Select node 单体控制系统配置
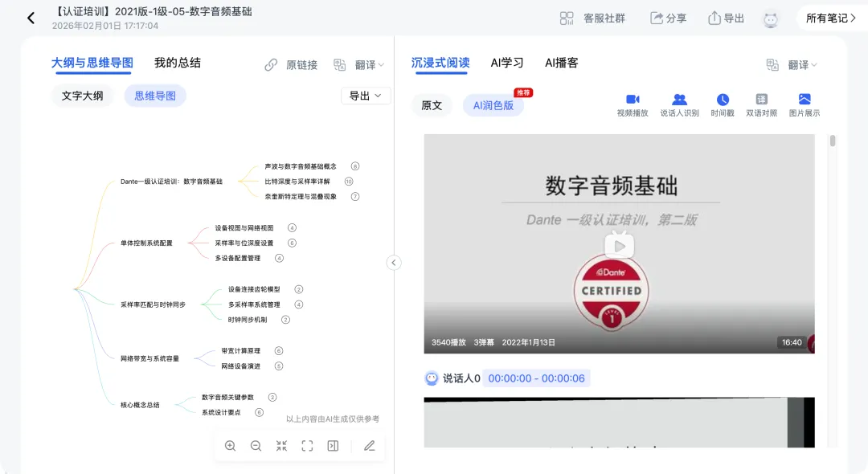This screenshot has width=868, height=474. coord(147,243)
